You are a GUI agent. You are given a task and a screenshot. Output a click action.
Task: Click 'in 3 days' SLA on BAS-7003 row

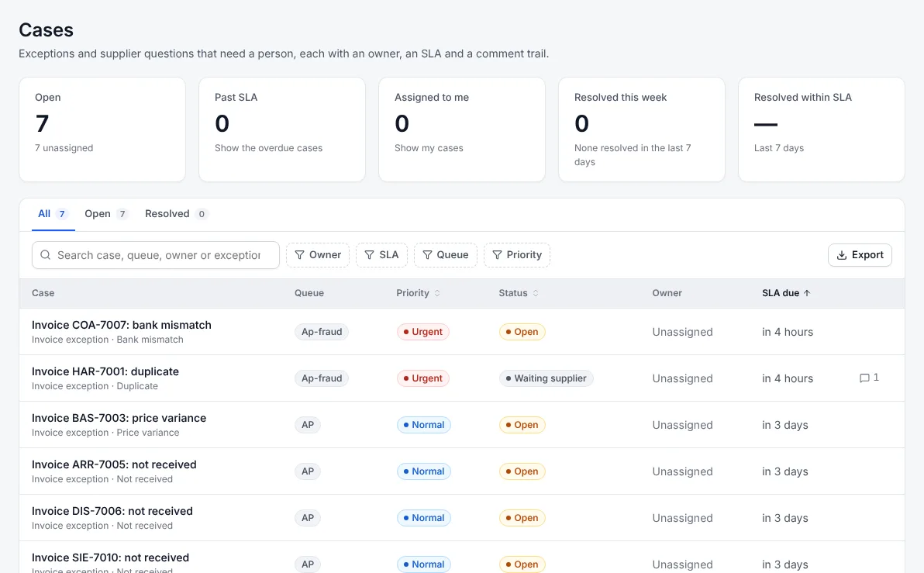(x=785, y=425)
